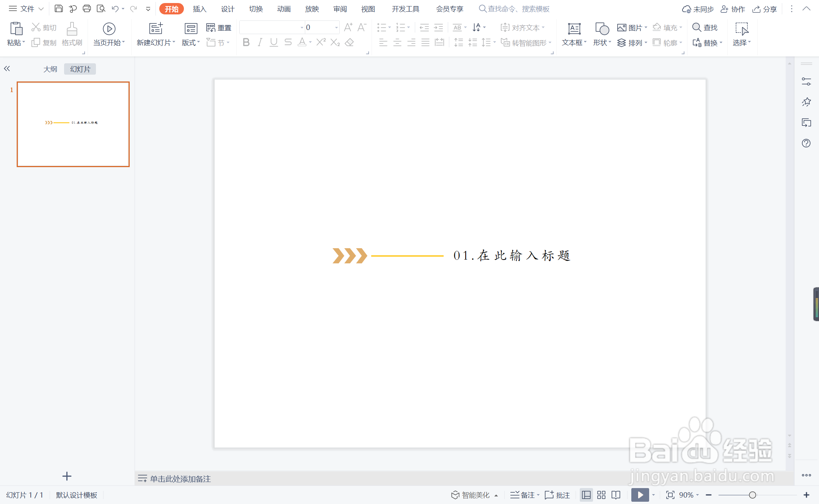Image resolution: width=819 pixels, height=504 pixels.
Task: Click the Print icon
Action: [x=87, y=9]
